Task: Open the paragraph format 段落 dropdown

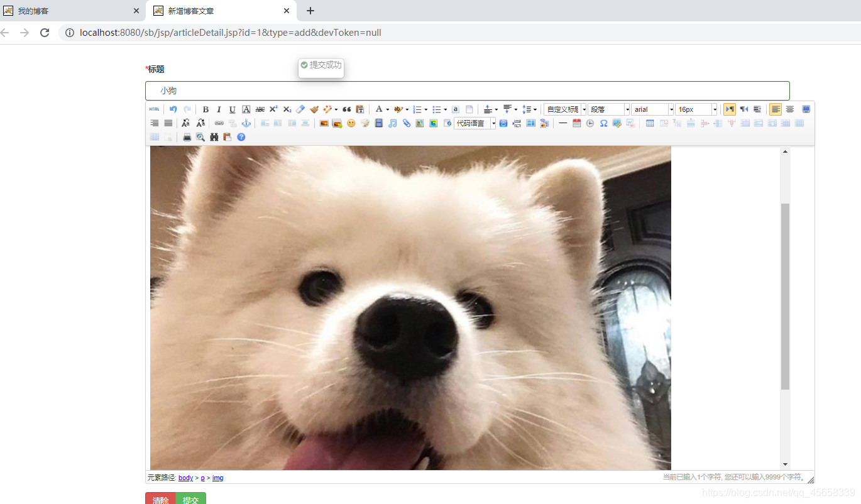Action: [x=609, y=109]
